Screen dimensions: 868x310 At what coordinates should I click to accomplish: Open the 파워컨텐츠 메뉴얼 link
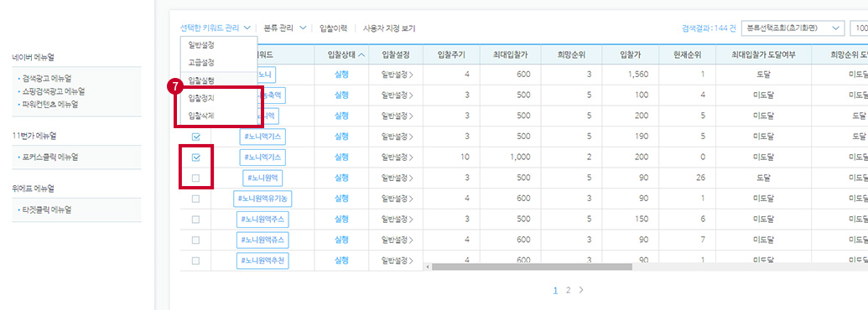pos(49,104)
